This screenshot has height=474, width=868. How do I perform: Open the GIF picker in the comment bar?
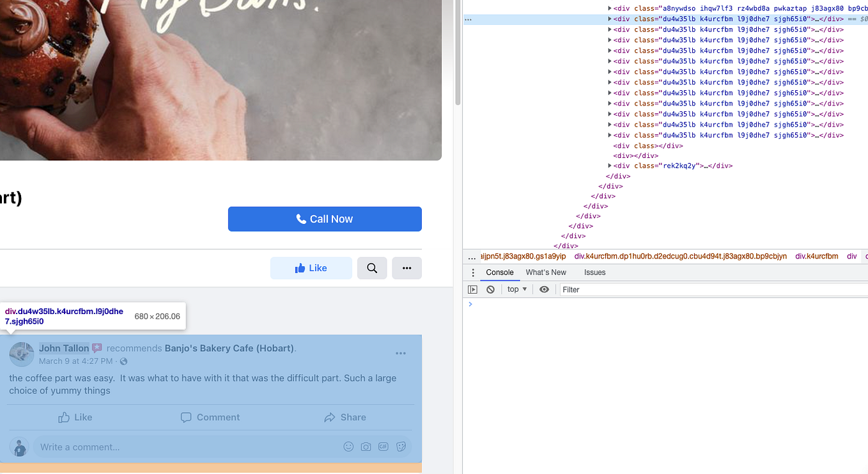pos(384,446)
